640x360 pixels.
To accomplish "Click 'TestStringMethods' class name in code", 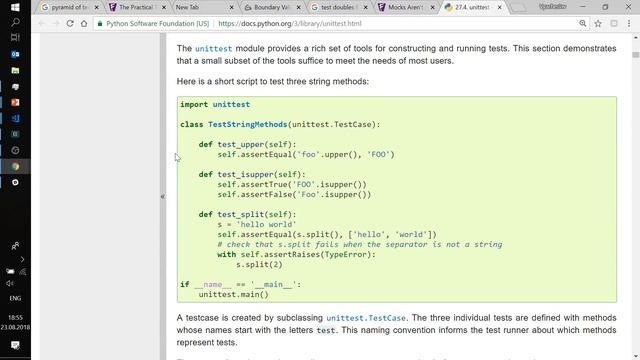I will pyautogui.click(x=248, y=124).
